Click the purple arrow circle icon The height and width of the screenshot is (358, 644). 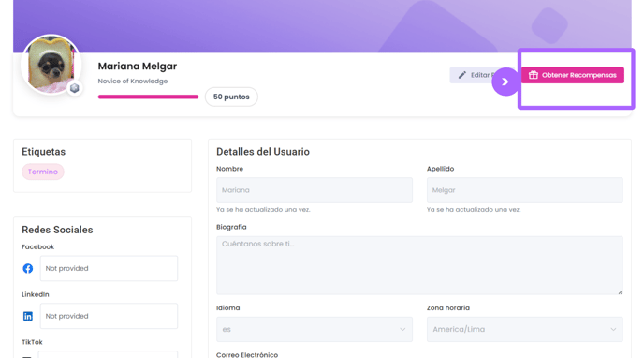(x=505, y=82)
